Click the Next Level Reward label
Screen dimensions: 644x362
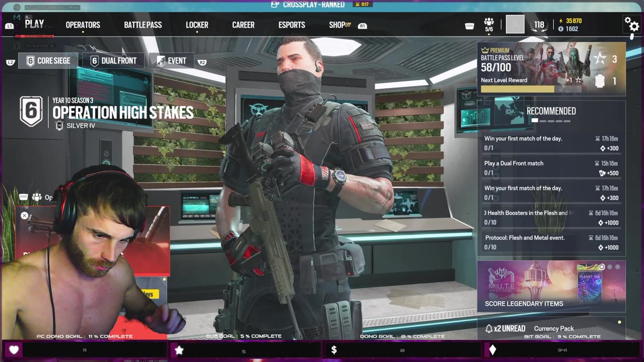[504, 80]
